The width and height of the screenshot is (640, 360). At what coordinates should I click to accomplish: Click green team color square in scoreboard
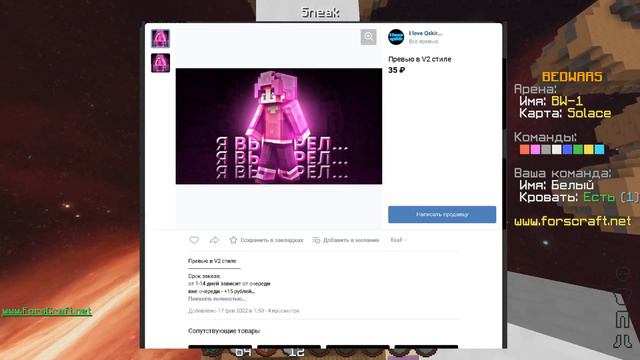point(578,149)
